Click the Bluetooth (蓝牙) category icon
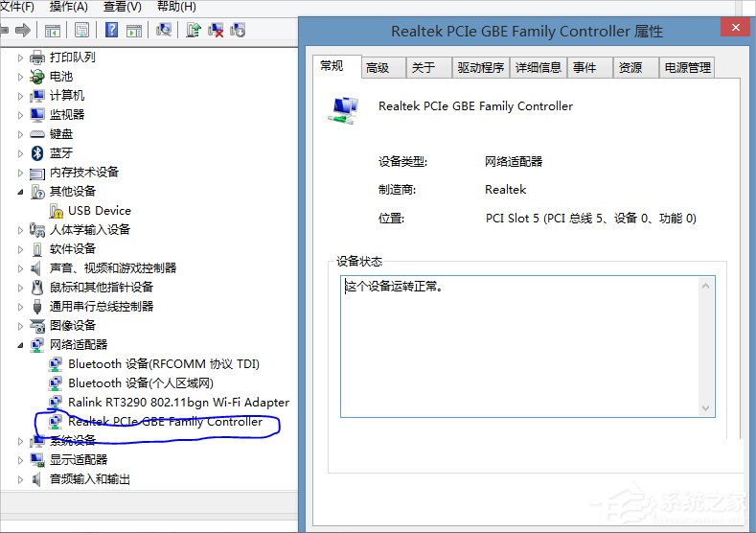This screenshot has height=533, width=756. click(x=37, y=153)
